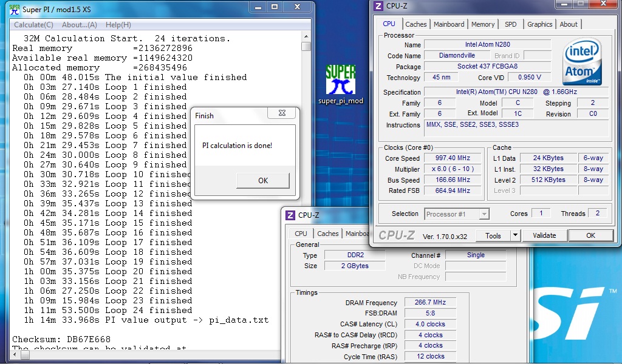Screen dimensions: 622x364
Task: Click the Tools button in CPU-Z
Action: (x=493, y=235)
